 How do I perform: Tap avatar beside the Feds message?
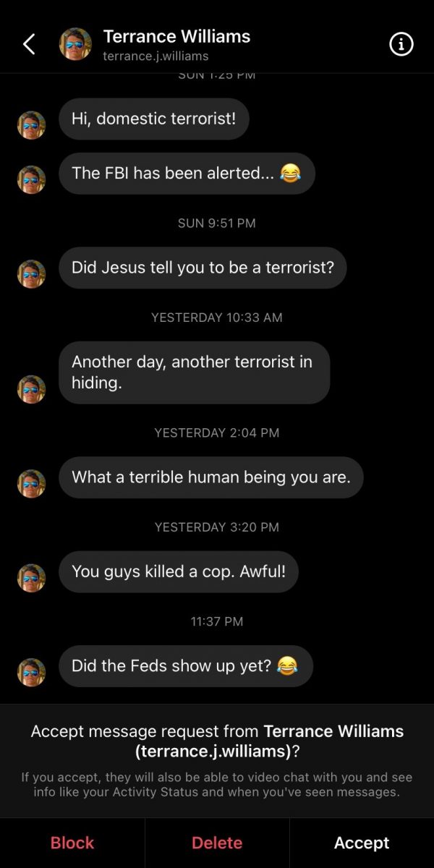click(x=32, y=672)
